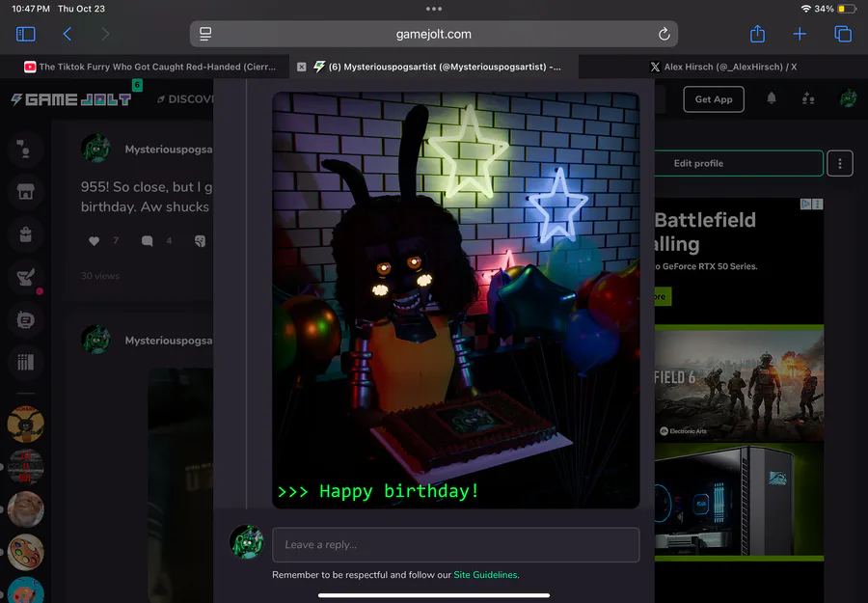Viewport: 868px width, 603px height.
Task: Click the 30 views text
Action: coord(100,276)
